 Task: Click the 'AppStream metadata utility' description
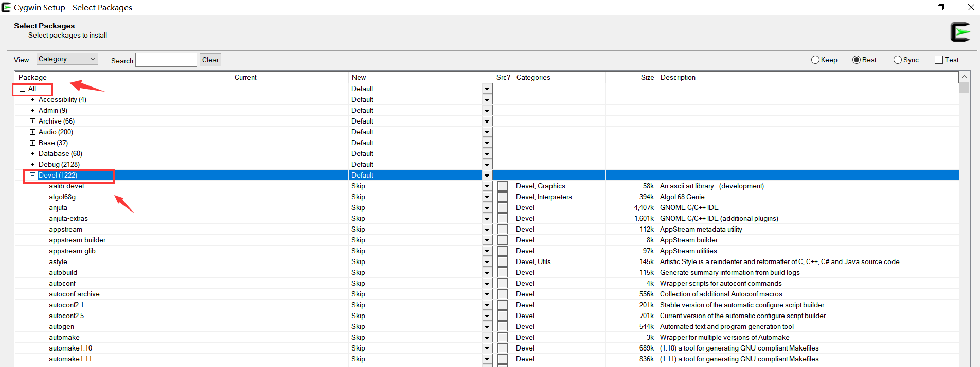701,230
